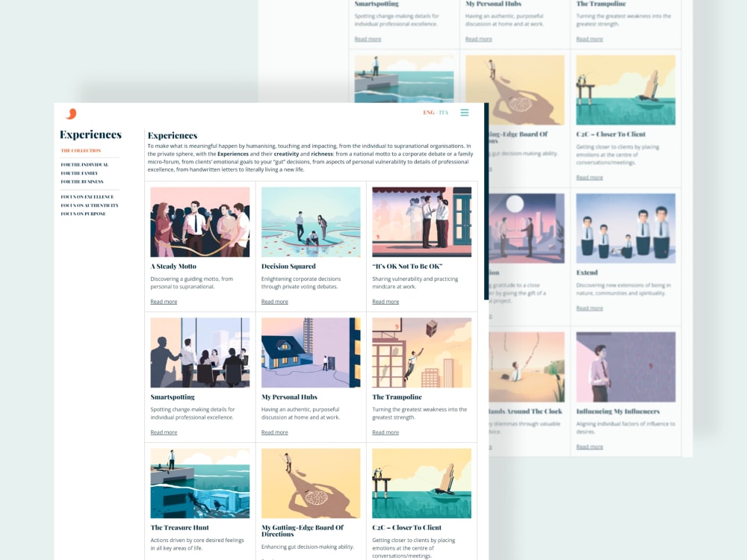This screenshot has height=560, width=747.
Task: Click the C2C illustration in front window
Action: click(x=422, y=483)
